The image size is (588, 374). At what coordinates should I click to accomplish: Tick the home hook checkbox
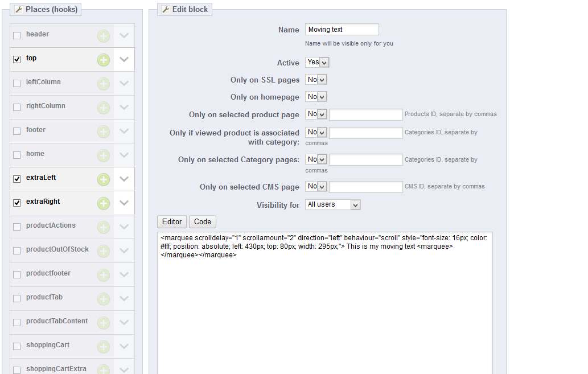click(17, 155)
